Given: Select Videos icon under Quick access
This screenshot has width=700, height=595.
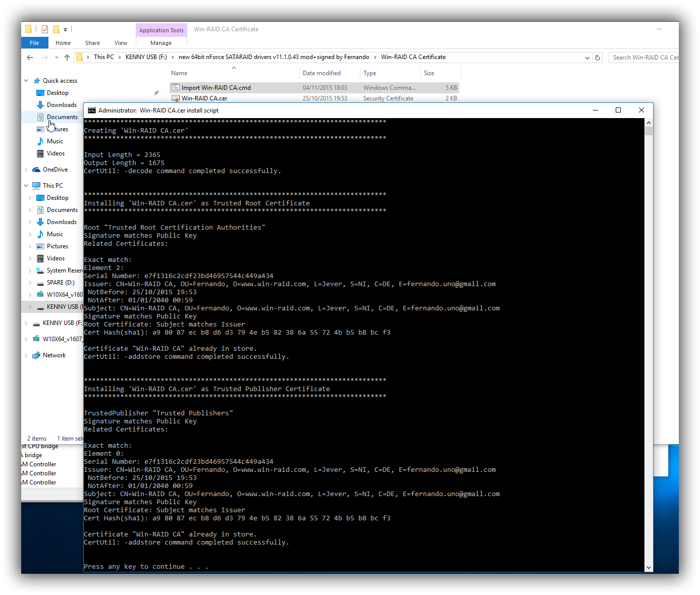Looking at the screenshot, I should tap(40, 153).
